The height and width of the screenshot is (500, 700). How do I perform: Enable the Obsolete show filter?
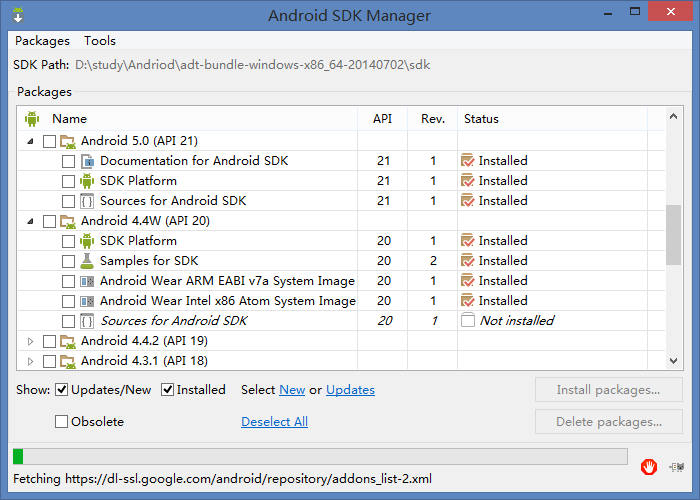click(61, 421)
